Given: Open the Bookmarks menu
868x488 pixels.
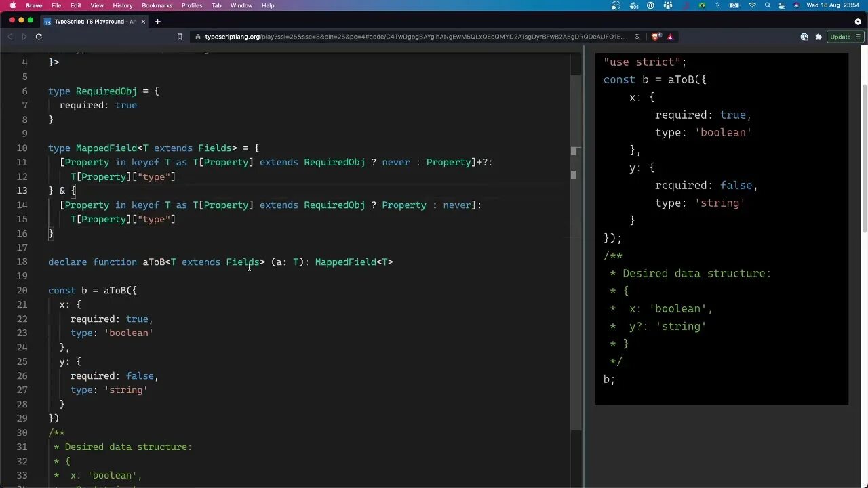Looking at the screenshot, I should 157,5.
